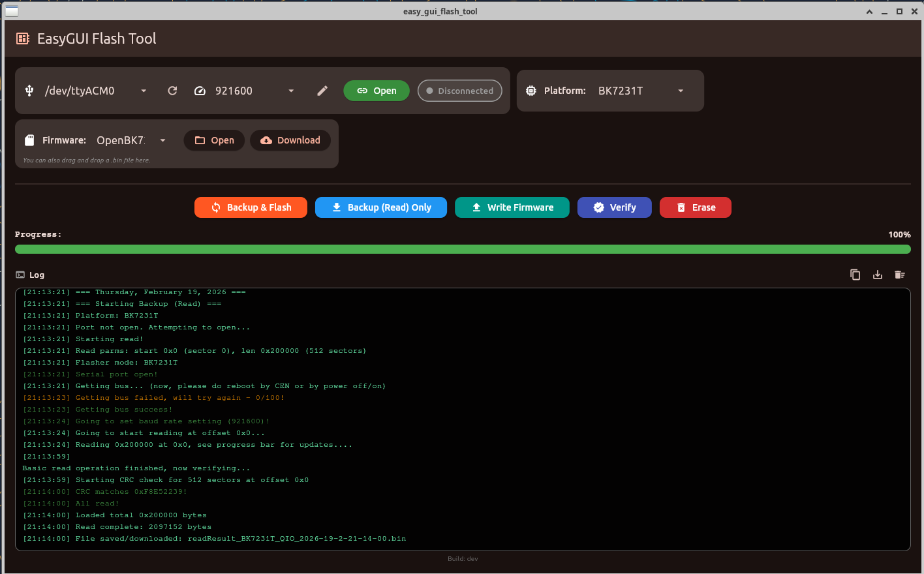
Task: Refresh the serial port list
Action: click(x=172, y=91)
